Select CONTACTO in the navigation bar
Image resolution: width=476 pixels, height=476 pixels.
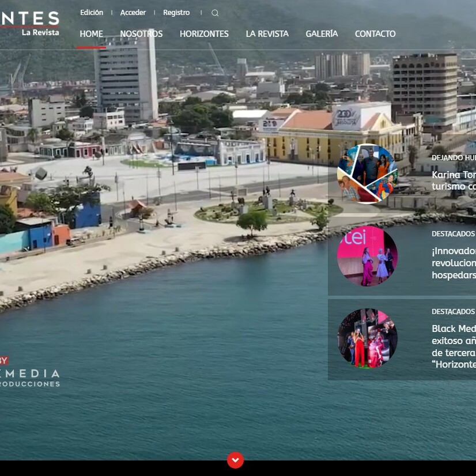375,34
